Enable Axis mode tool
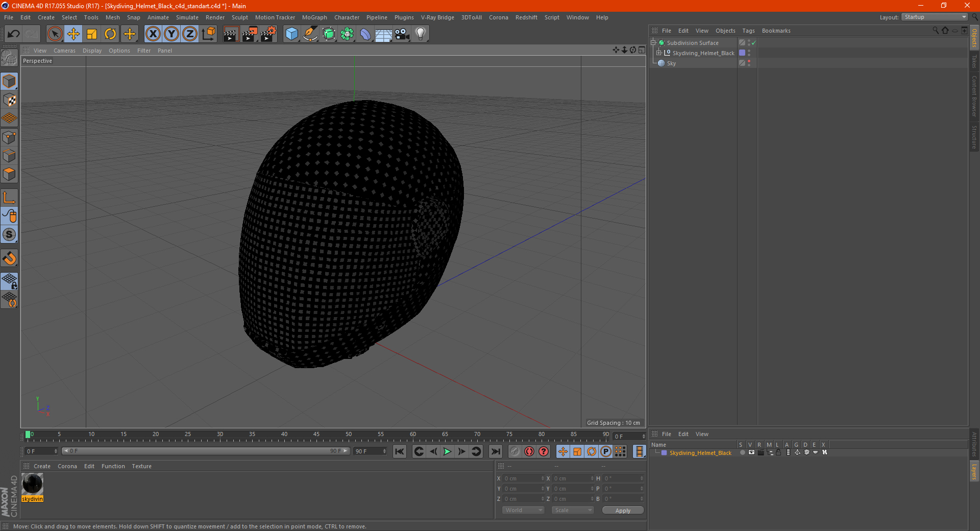This screenshot has width=980, height=531. (x=9, y=198)
